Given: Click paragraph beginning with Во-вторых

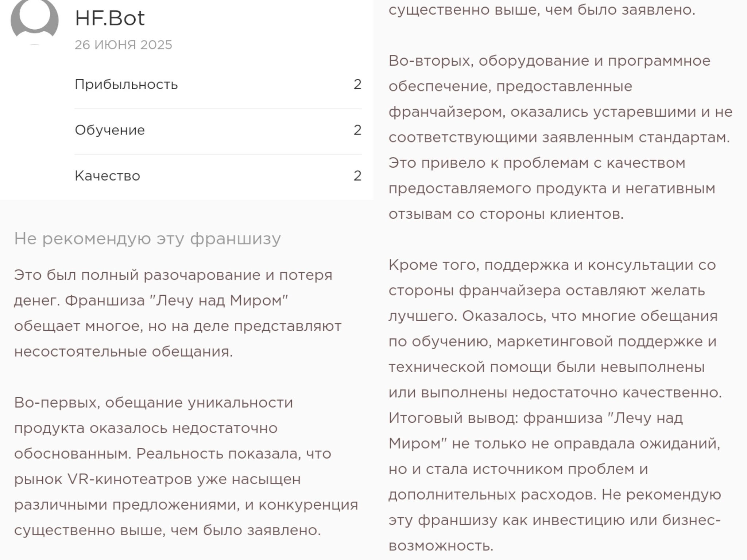Looking at the screenshot, I should pyautogui.click(x=549, y=61).
